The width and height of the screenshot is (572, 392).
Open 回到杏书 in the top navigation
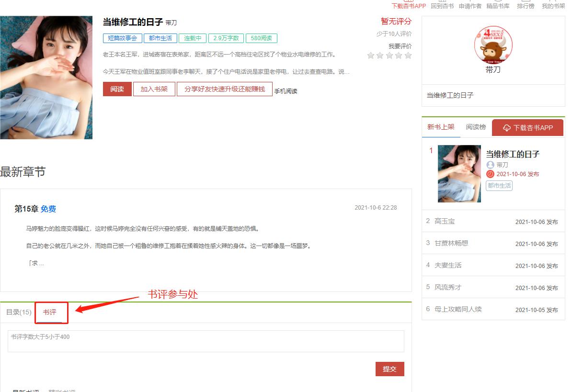pos(443,6)
